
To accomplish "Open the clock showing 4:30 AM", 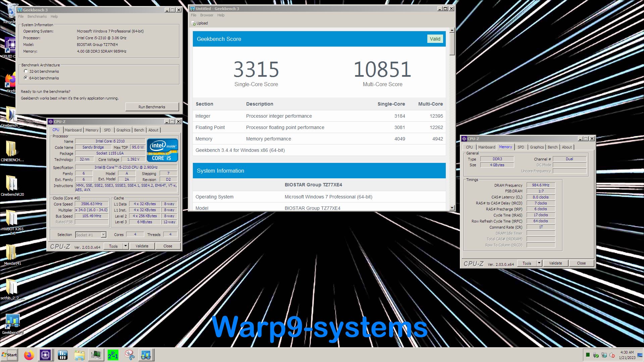I will click(x=627, y=355).
